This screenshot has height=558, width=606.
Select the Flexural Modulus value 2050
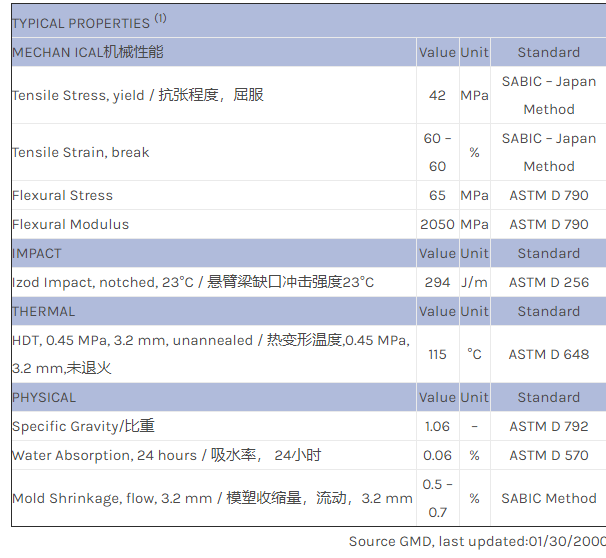tap(437, 224)
